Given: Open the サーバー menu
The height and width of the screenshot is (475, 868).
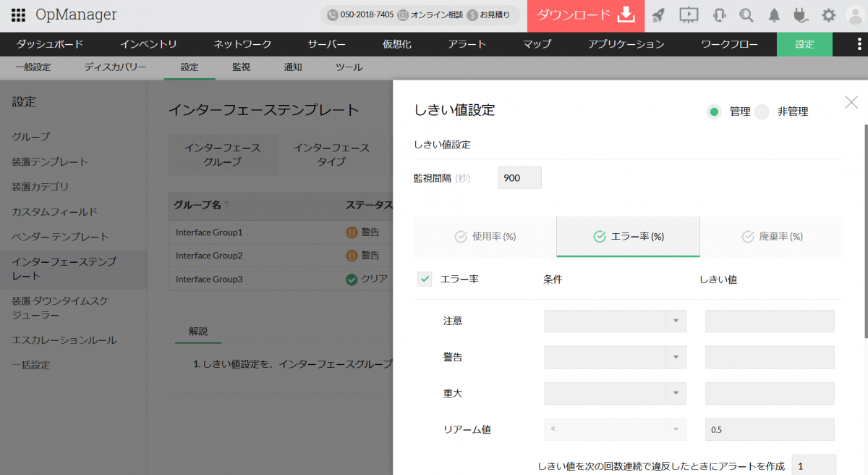Looking at the screenshot, I should (x=327, y=44).
